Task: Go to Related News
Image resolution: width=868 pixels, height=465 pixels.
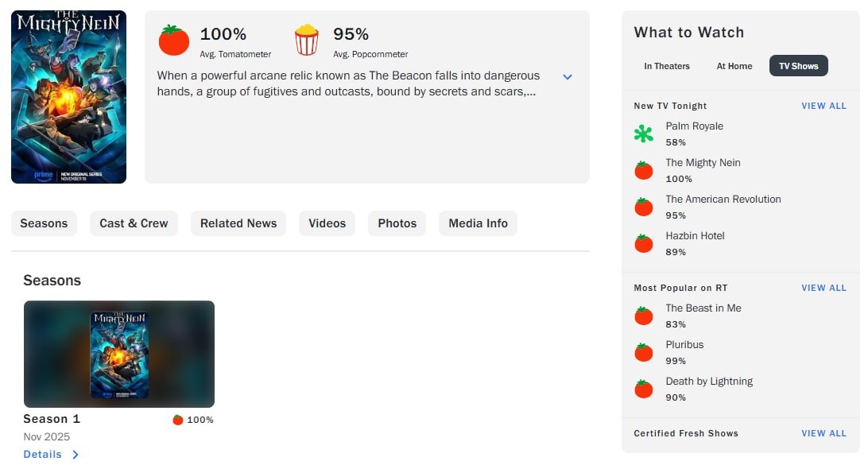Action: 238,223
